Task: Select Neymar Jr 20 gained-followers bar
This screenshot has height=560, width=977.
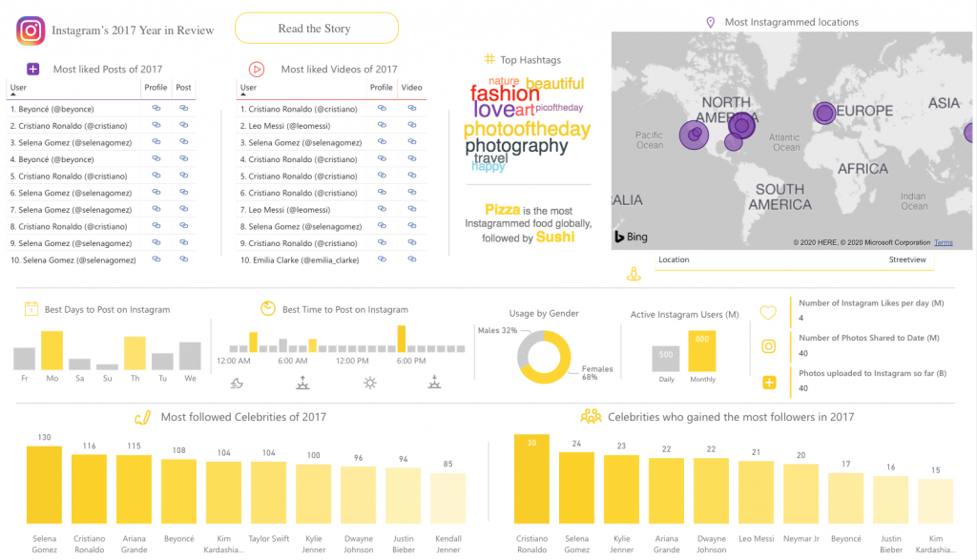Action: 800,493
